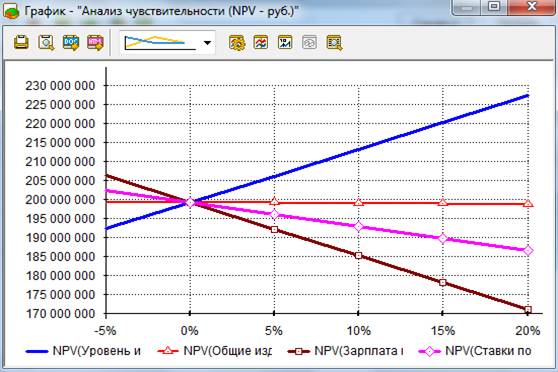Toggle the blue NPV(Уровень и legend entry

(83, 351)
